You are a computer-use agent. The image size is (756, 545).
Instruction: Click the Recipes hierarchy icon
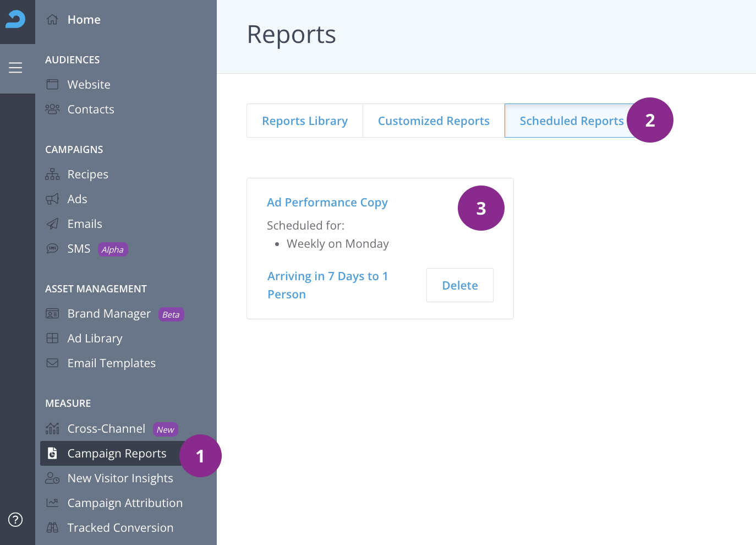click(52, 174)
